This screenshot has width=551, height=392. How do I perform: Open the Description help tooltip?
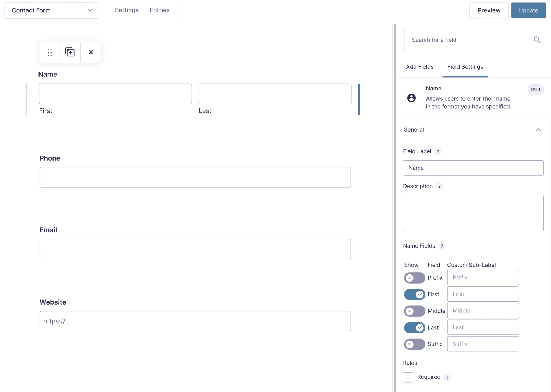coord(439,186)
